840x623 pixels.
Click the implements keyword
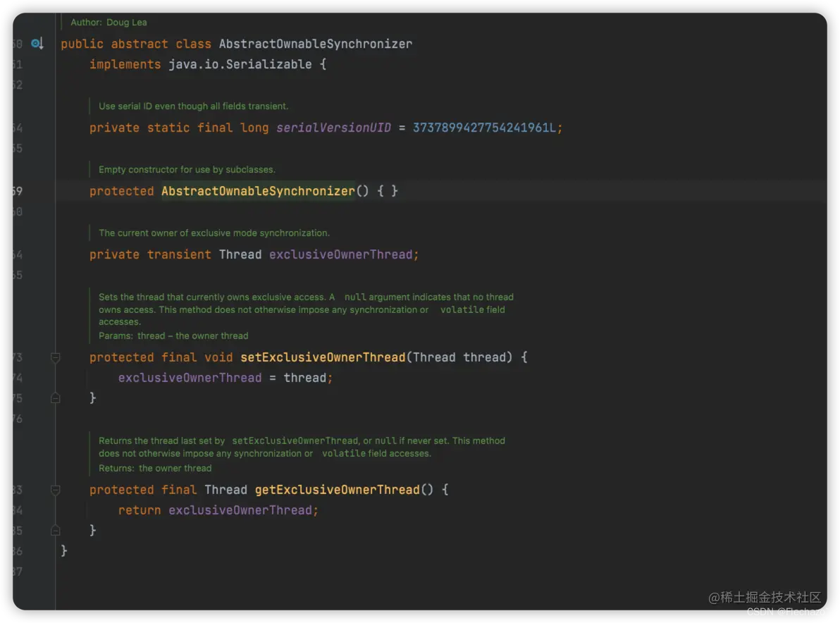pyautogui.click(x=125, y=64)
